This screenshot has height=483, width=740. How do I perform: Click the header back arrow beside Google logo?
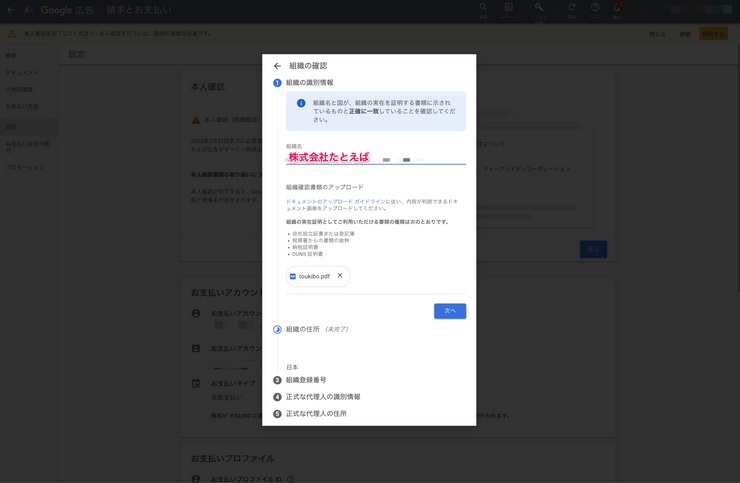pos(10,9)
